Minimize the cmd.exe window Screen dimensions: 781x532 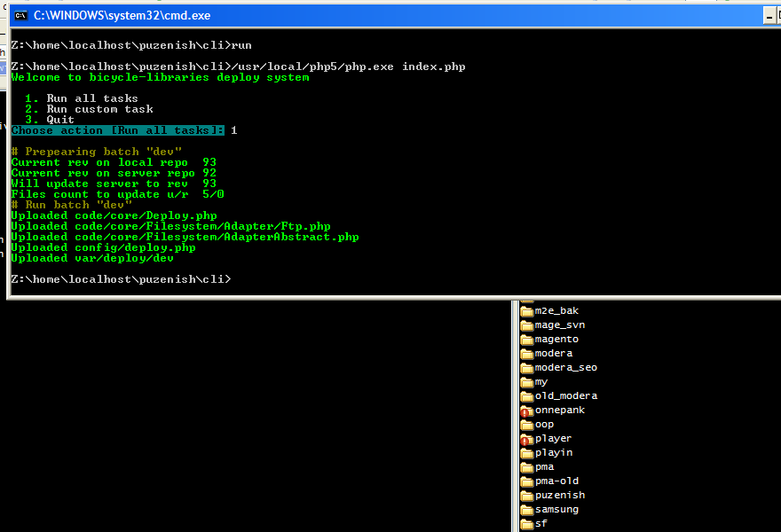click(770, 15)
